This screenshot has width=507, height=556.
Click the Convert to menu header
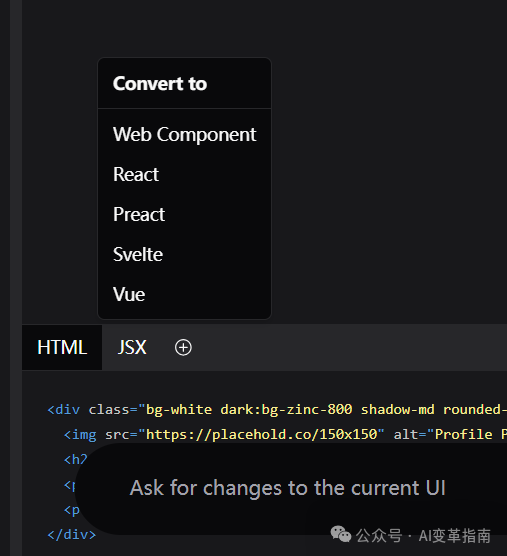tap(160, 84)
